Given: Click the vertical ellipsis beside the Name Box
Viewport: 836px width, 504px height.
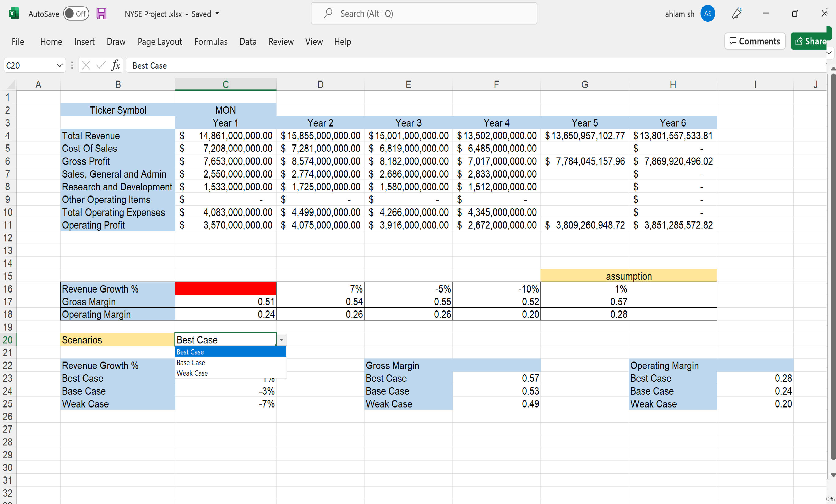Looking at the screenshot, I should [72, 65].
